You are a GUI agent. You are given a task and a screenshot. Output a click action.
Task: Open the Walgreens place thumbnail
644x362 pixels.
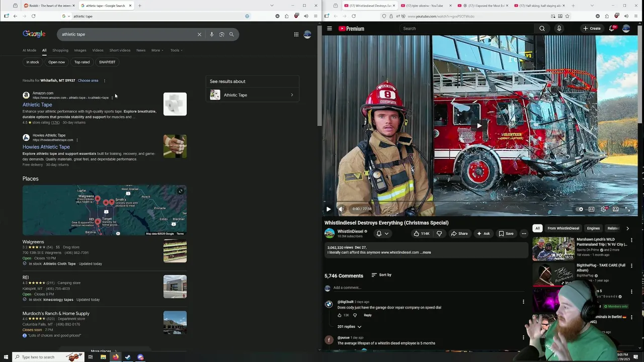(x=175, y=251)
